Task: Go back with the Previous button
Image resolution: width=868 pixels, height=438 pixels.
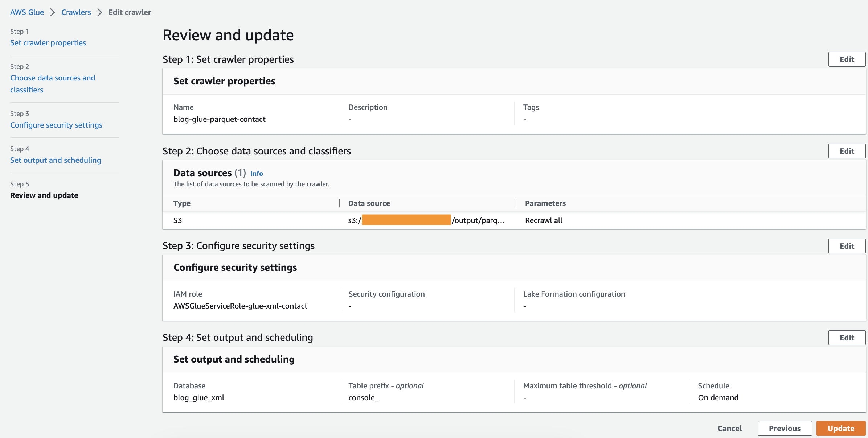Action: (x=785, y=429)
